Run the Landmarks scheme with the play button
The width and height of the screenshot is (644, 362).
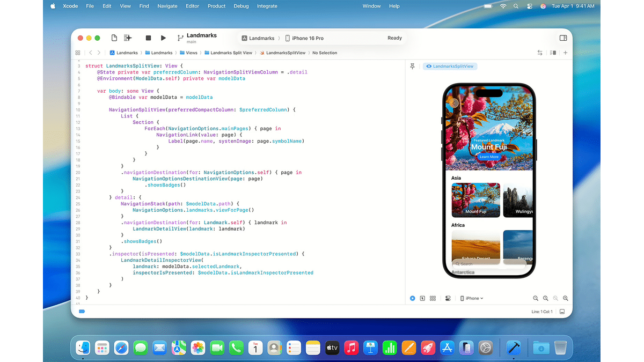[163, 38]
